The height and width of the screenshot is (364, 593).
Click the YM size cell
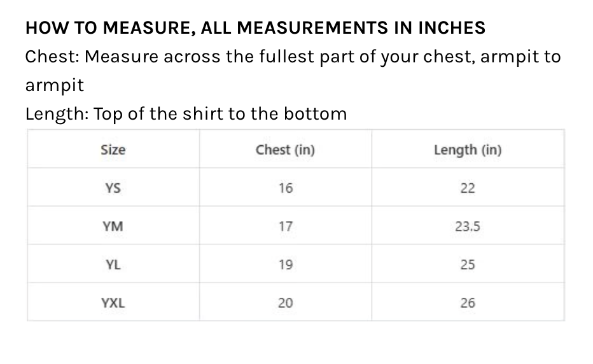113,227
